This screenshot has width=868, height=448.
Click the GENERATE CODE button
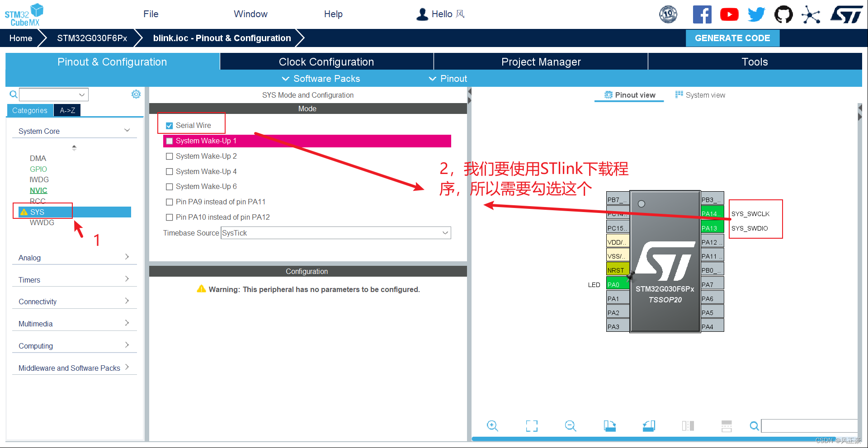click(732, 38)
